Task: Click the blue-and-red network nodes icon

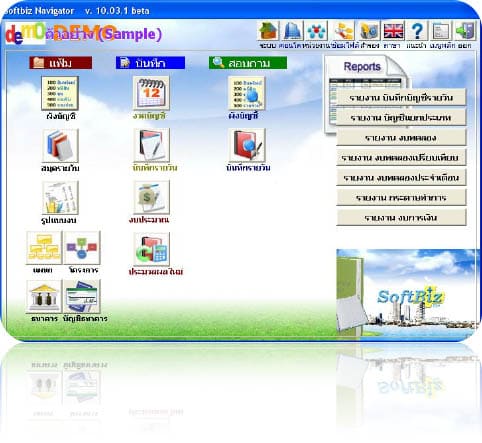Action: (317, 31)
